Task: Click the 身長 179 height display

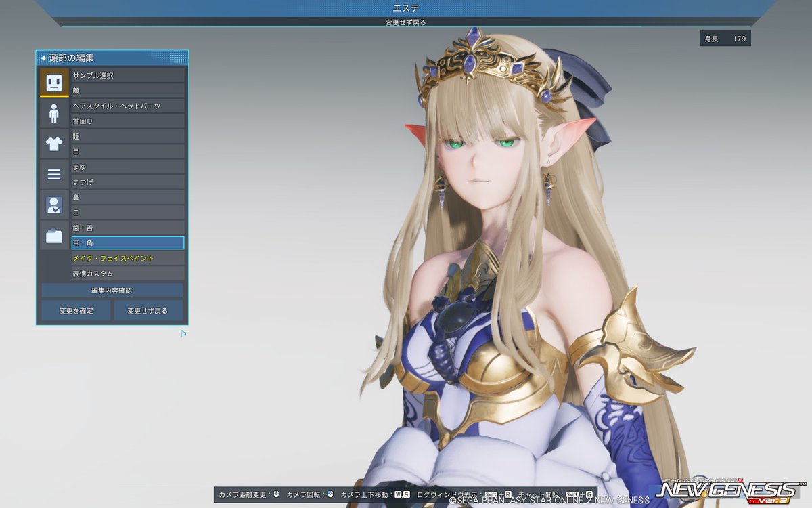Action: tap(725, 39)
